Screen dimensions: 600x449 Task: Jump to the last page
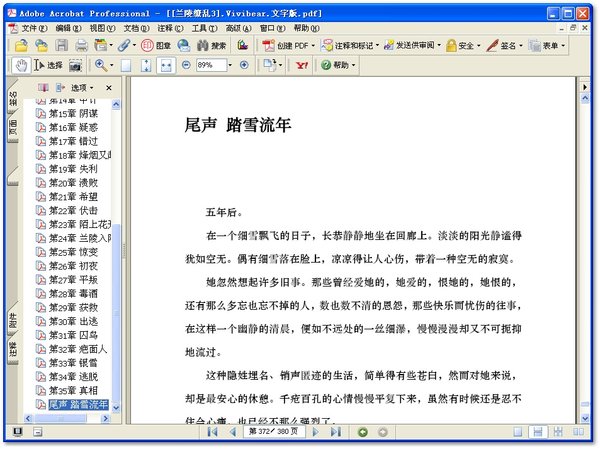point(336,432)
